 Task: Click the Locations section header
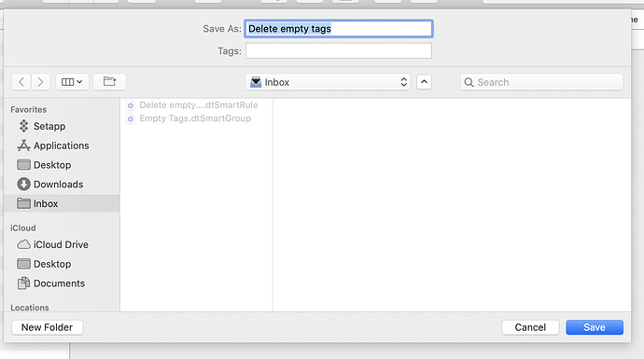tap(30, 308)
